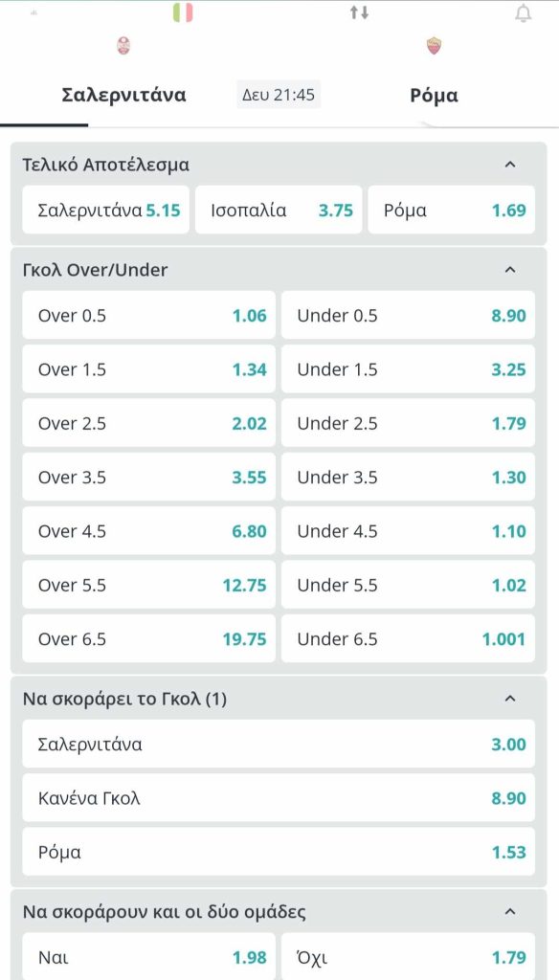Select the Ρόμα team tab
The image size is (559, 980).
pyautogui.click(x=434, y=96)
